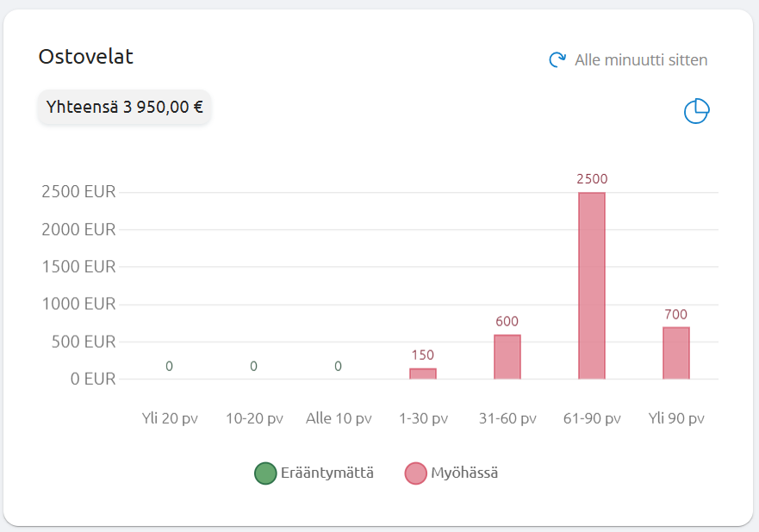This screenshot has height=532, width=759.
Task: Switch to pie chart view icon
Action: [697, 111]
